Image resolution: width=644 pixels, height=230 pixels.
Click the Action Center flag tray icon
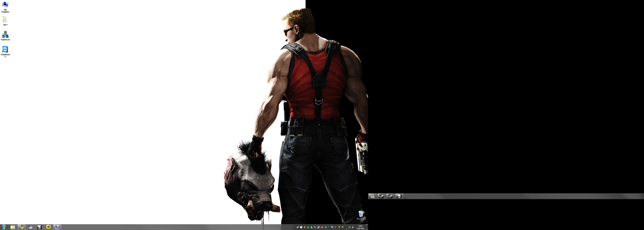(x=343, y=227)
